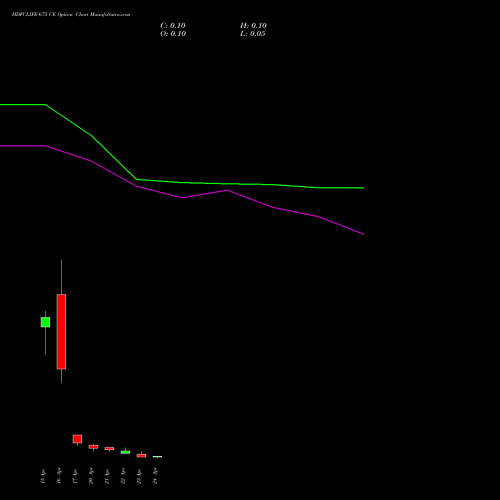Image resolution: width=500 pixels, height=500 pixels.
Task: Click the 20 Apr date axis label
Action: [x=91, y=476]
